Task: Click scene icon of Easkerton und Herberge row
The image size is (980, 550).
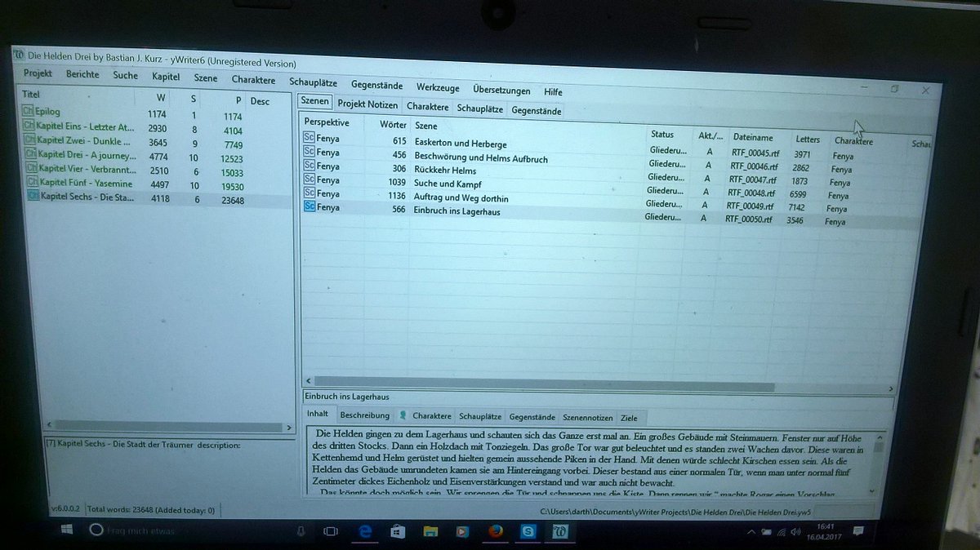Action: 310,139
